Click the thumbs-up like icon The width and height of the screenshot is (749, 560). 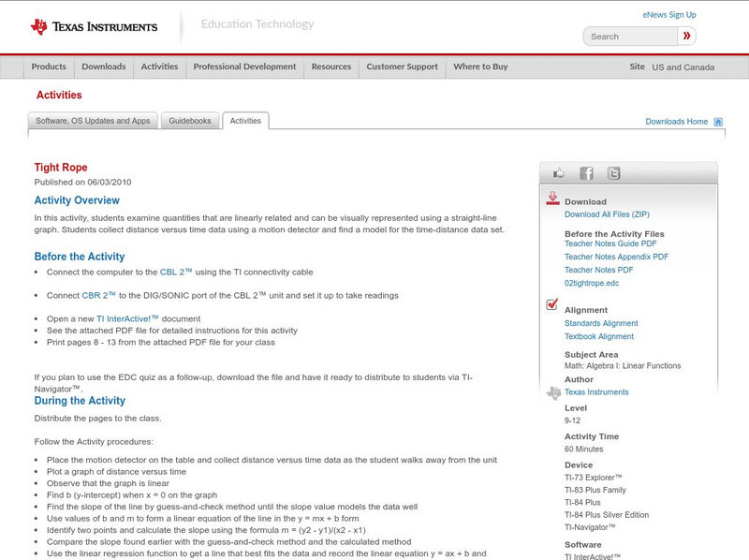click(x=558, y=173)
